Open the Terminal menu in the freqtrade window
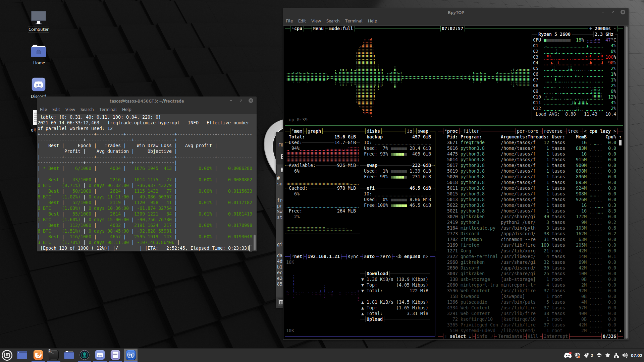The width and height of the screenshot is (644, 362). click(x=108, y=109)
